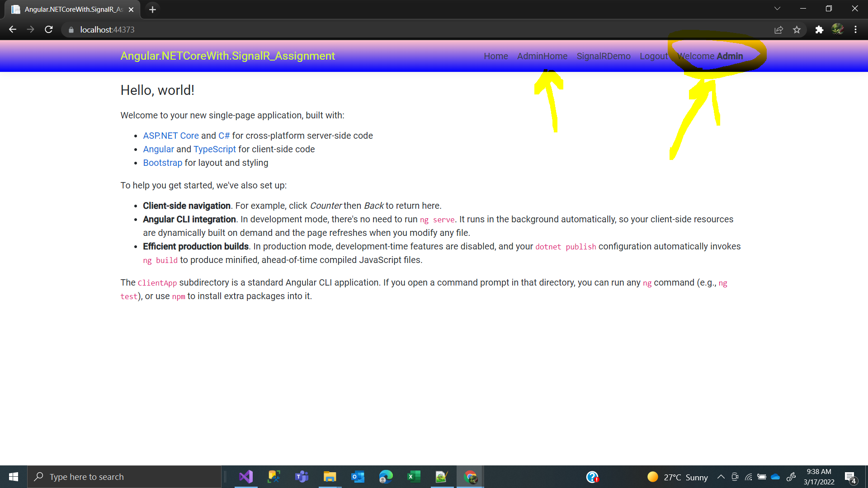Click the Windows search box
This screenshot has width=868, height=488.
pyautogui.click(x=124, y=477)
